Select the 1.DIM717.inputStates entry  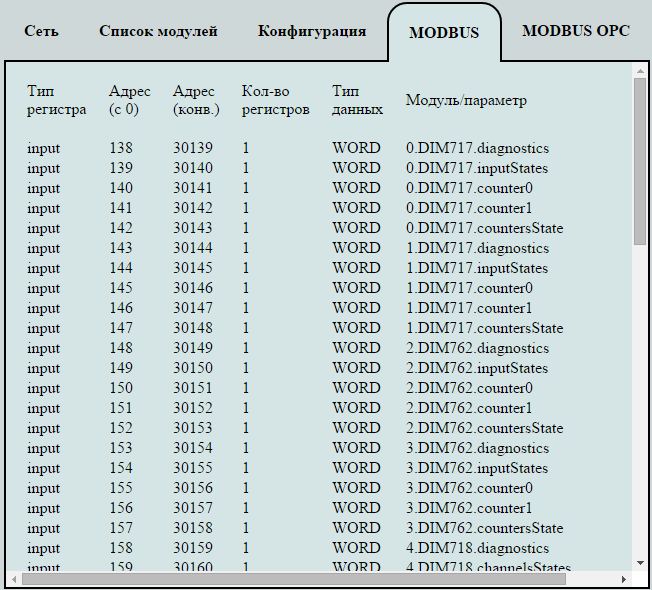point(477,268)
